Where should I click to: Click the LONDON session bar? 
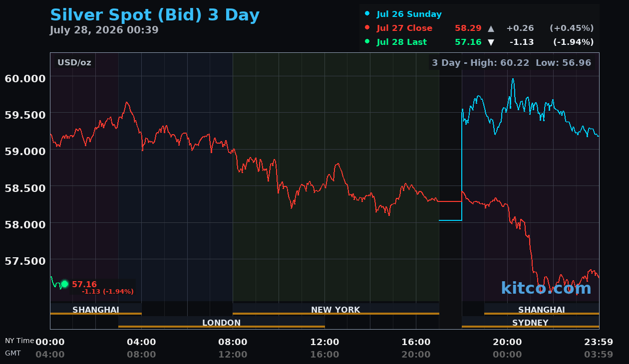point(222,322)
